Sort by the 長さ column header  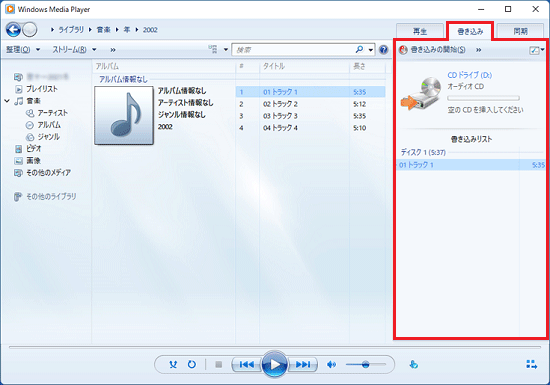(367, 66)
